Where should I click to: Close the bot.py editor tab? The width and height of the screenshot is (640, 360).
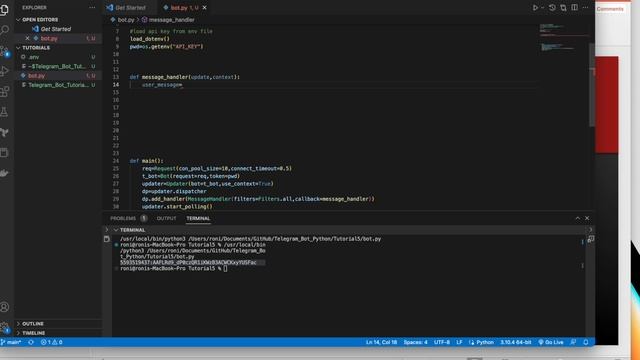204,7
